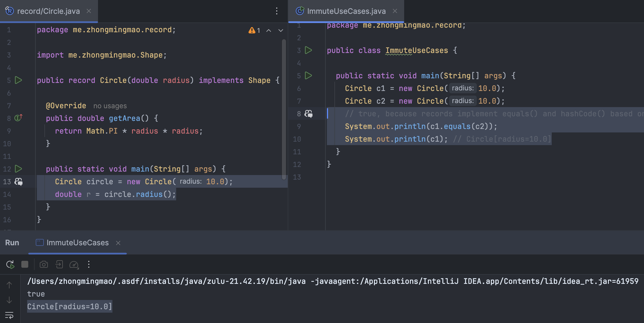The image size is (644, 323).
Task: Open editor tab options three-dot menu
Action: tap(277, 11)
